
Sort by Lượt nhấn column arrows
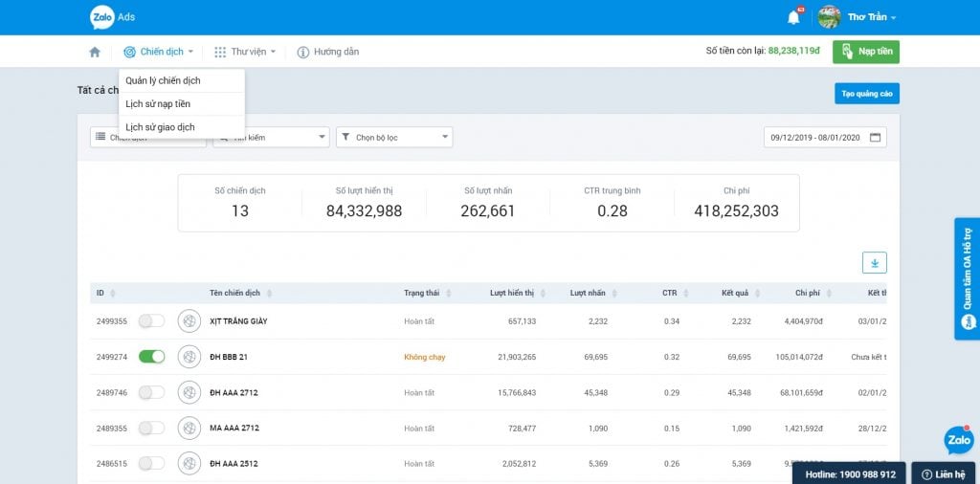(613, 294)
